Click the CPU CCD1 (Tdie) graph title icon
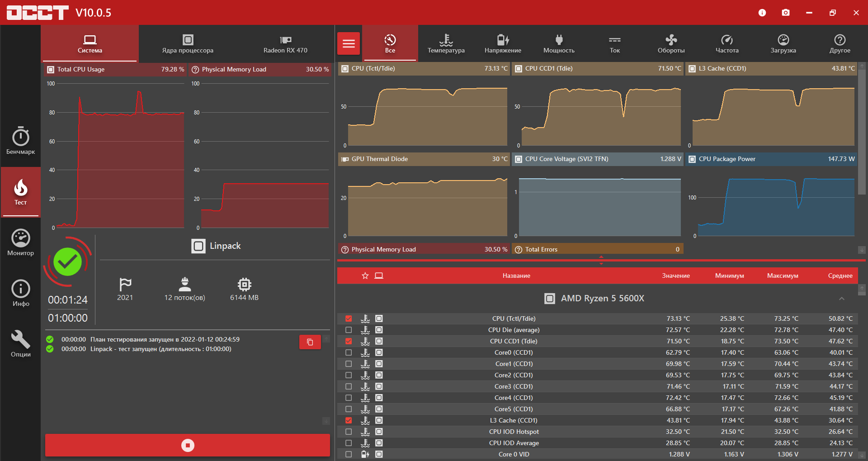Viewport: 868px width, 461px height. point(519,69)
